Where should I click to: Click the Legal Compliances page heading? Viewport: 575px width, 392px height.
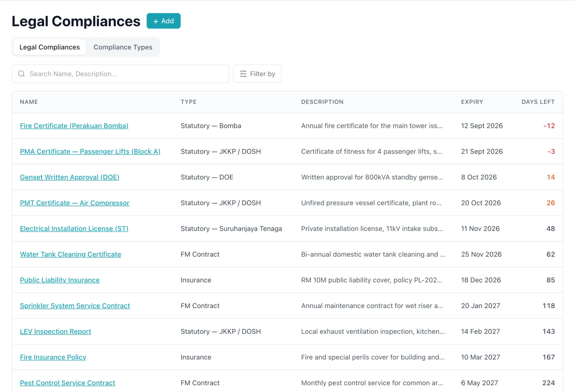coord(76,21)
